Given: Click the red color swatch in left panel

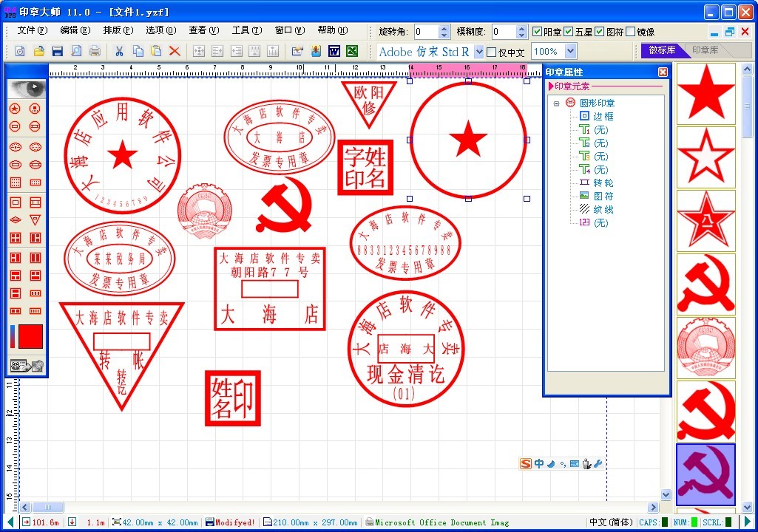Looking at the screenshot, I should [x=30, y=336].
